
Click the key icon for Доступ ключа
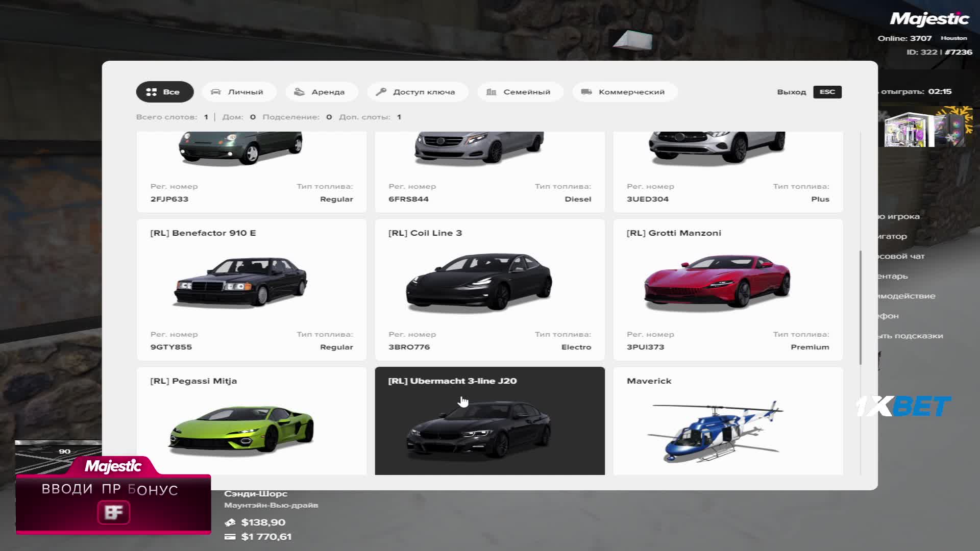tap(381, 92)
